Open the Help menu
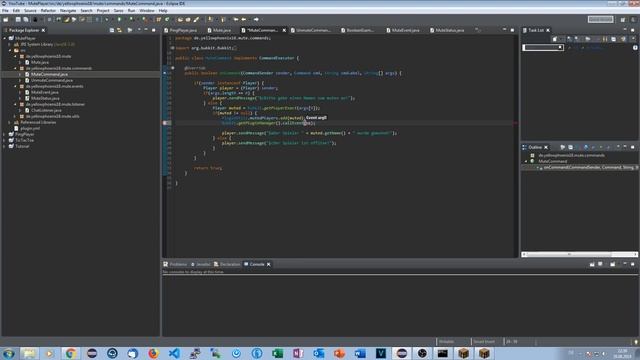640x360 pixels. pyautogui.click(x=163, y=11)
